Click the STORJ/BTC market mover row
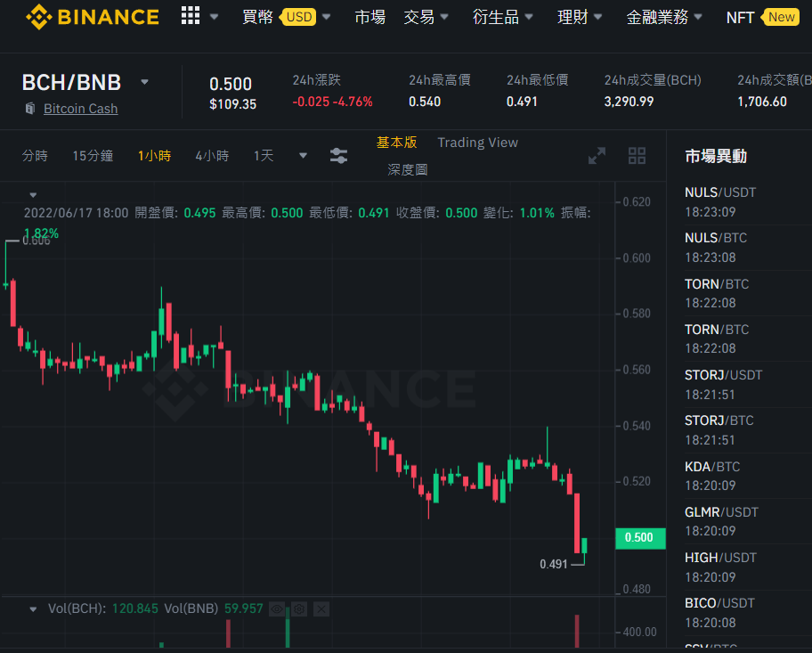Viewport: 812px width, 653px height. (x=748, y=430)
